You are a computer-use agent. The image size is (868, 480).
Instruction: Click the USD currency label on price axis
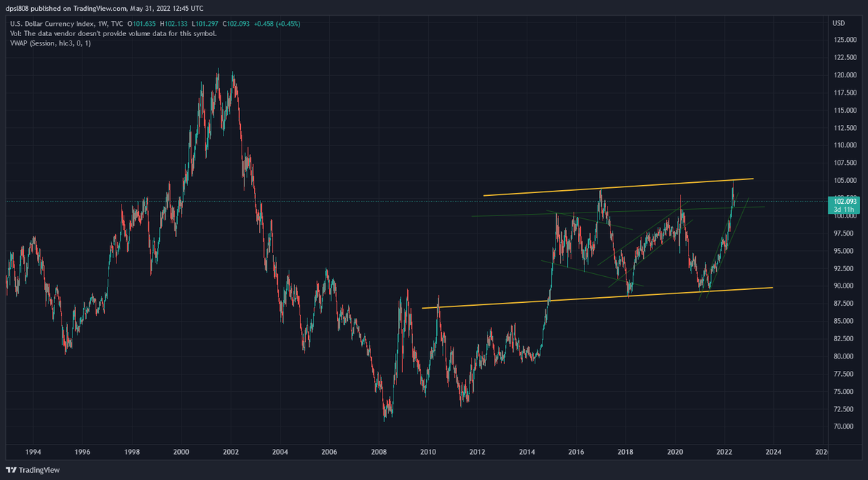point(839,23)
